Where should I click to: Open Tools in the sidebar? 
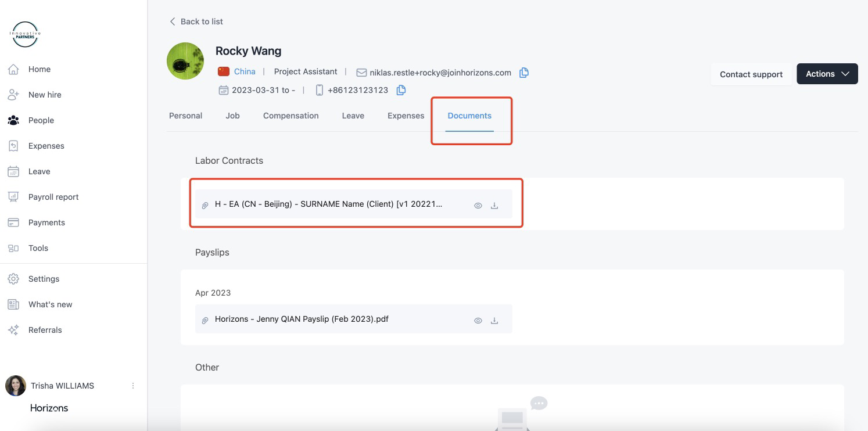point(38,248)
